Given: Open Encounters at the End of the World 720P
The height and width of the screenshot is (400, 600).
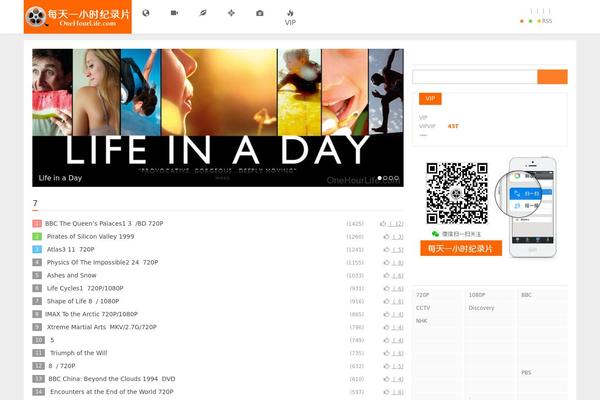Looking at the screenshot, I should [112, 392].
